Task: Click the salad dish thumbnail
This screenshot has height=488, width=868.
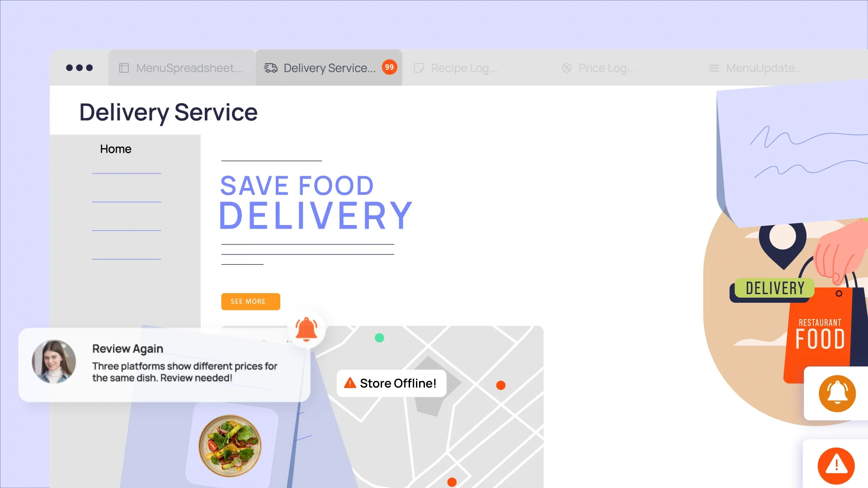Action: [230, 446]
